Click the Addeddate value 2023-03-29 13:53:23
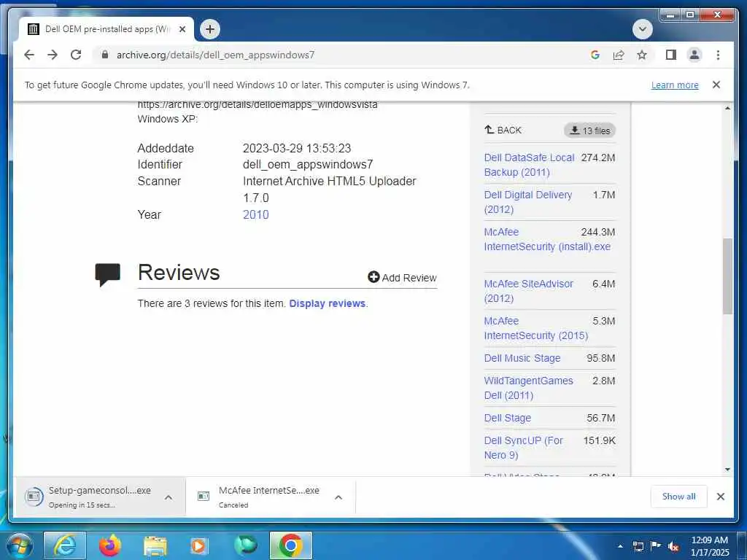 (297, 148)
